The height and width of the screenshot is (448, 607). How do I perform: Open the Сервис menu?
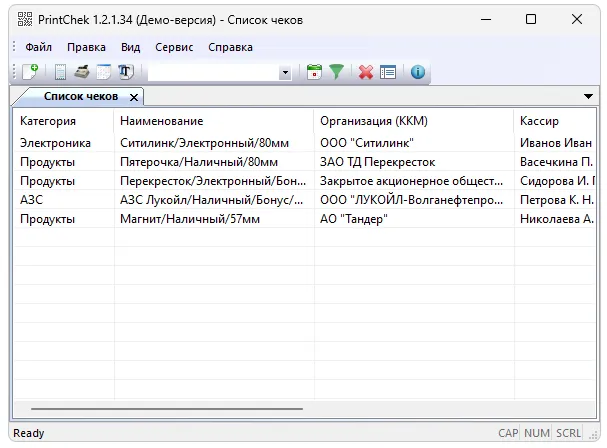tap(174, 47)
